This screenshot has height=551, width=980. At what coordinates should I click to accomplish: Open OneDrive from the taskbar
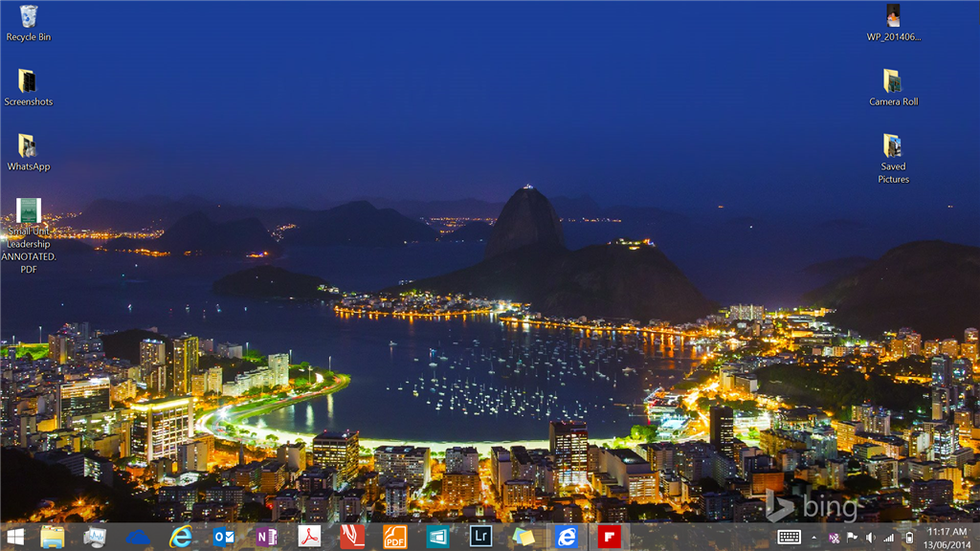coord(136,537)
